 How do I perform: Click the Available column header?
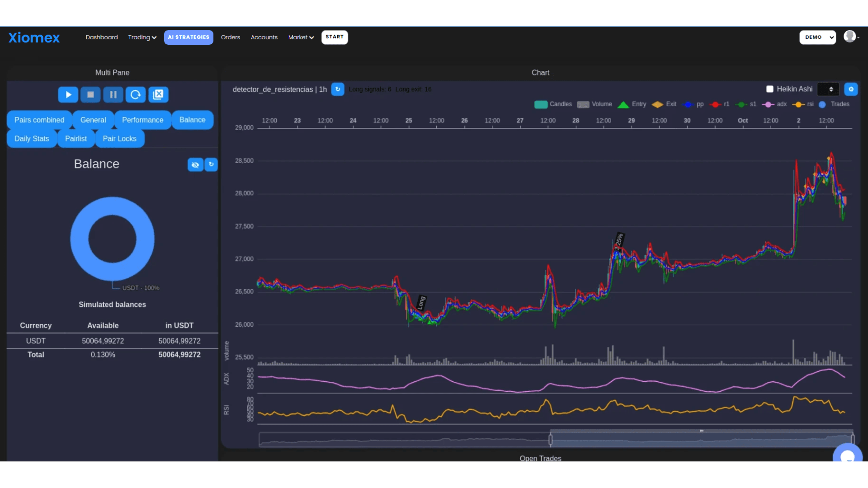click(103, 325)
